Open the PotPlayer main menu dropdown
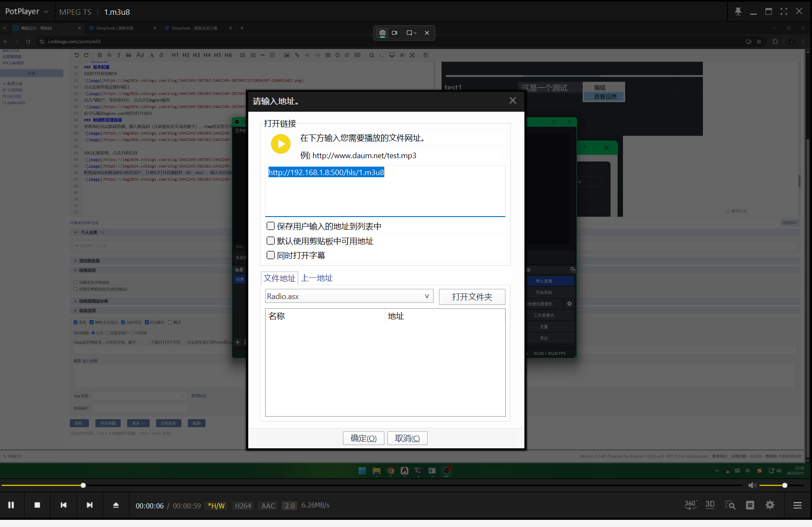This screenshot has width=812, height=527. click(27, 11)
